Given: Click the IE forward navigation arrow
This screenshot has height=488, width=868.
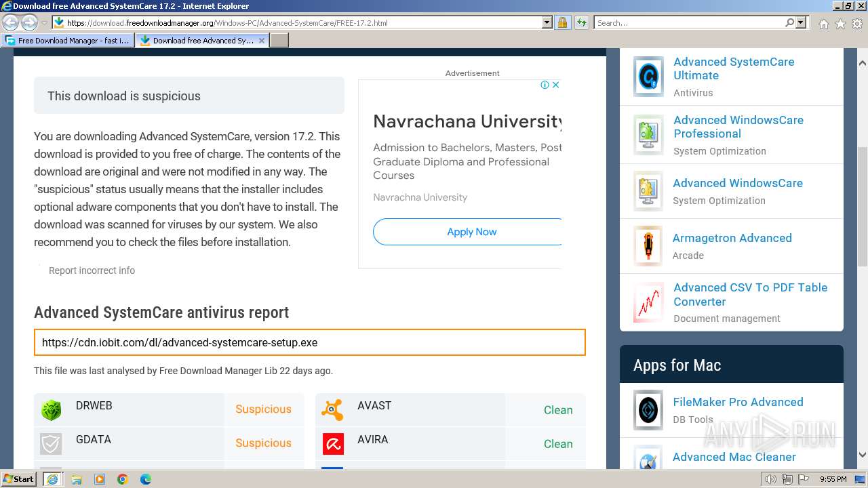Looking at the screenshot, I should [29, 22].
